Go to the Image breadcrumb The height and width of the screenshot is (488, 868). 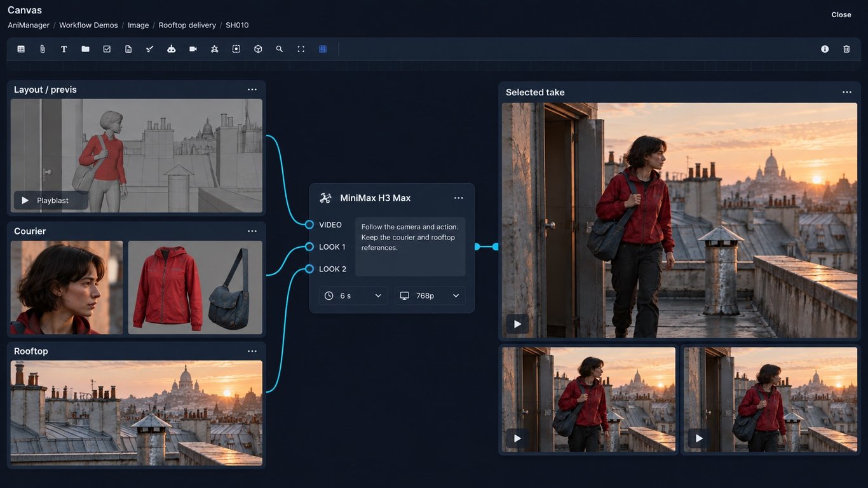(x=138, y=25)
